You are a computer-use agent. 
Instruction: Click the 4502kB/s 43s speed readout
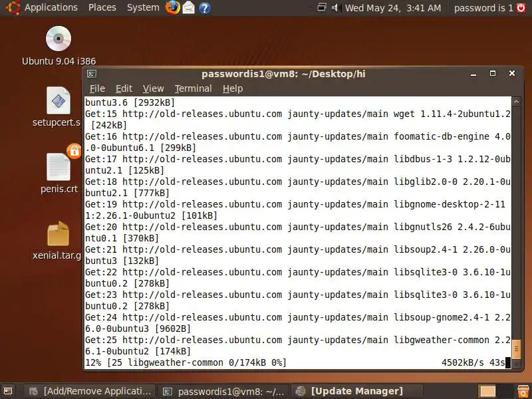(x=473, y=362)
